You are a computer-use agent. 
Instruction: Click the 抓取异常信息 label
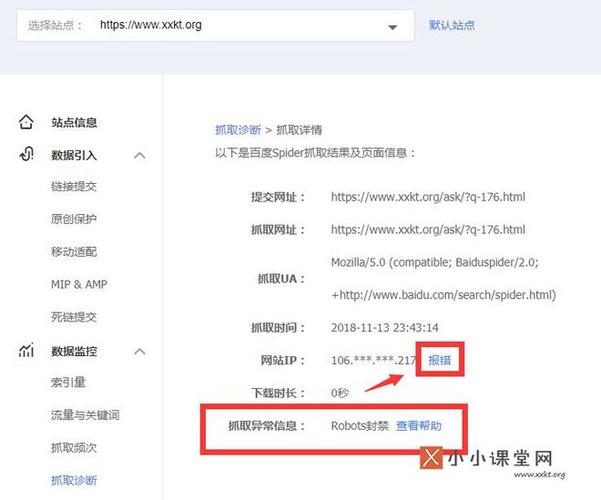pos(266,426)
